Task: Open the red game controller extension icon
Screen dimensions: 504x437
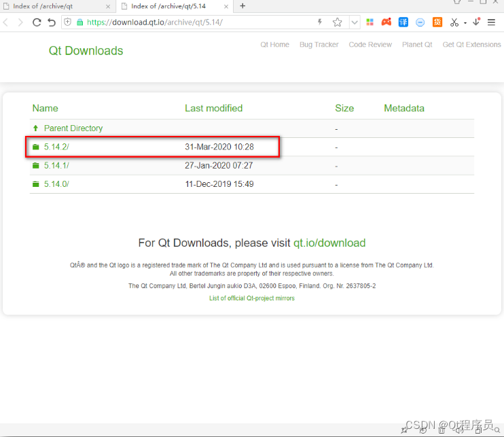Action: (386, 22)
